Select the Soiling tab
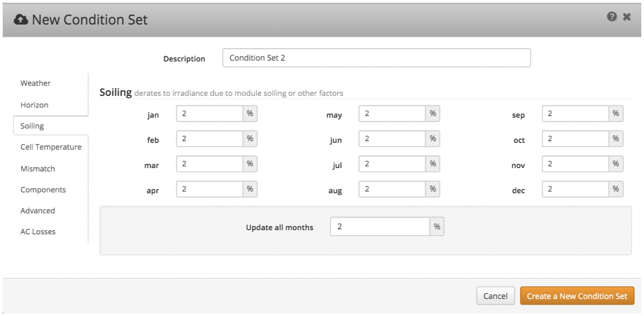 pos(32,126)
